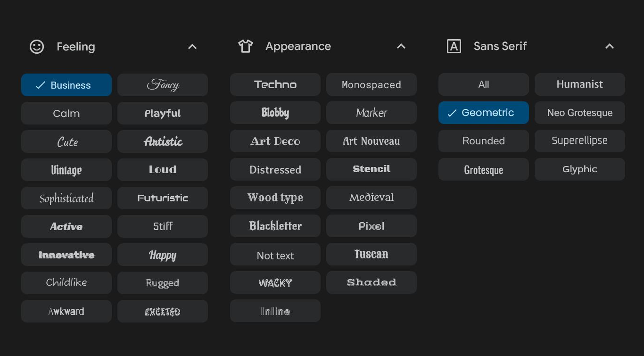The width and height of the screenshot is (644, 356).
Task: Select the Sophisticated feeling filter
Action: (x=66, y=198)
